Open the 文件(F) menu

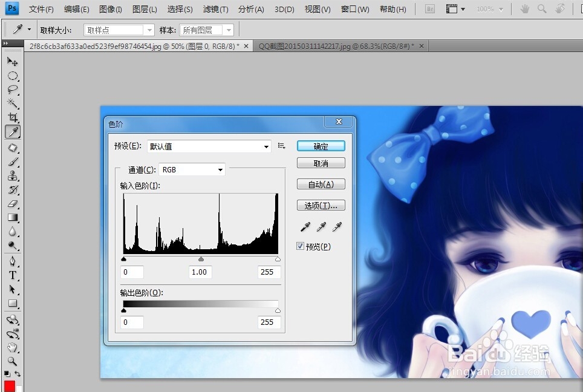click(41, 9)
